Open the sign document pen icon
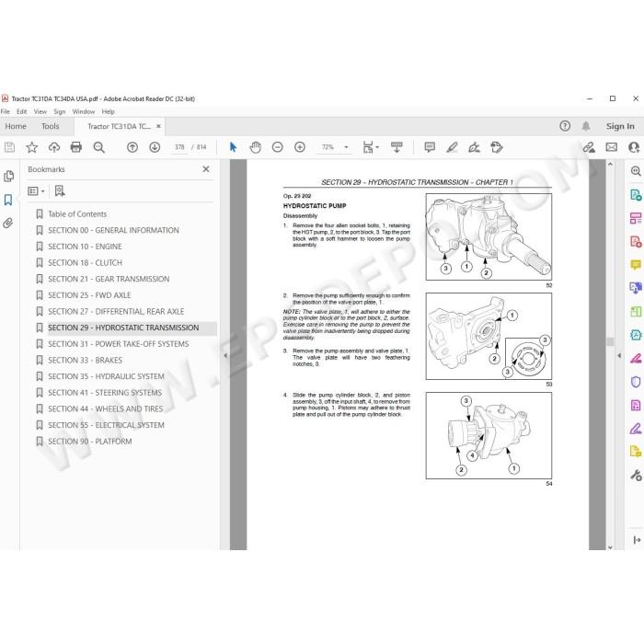The width and height of the screenshot is (644, 644). (475, 147)
